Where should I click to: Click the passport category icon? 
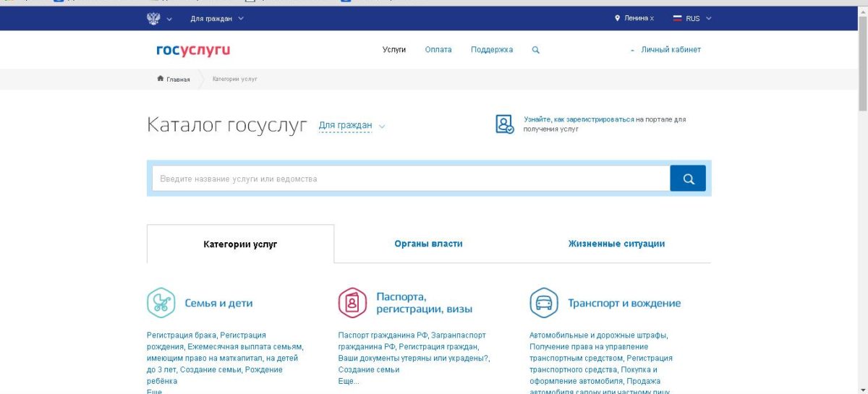(352, 303)
